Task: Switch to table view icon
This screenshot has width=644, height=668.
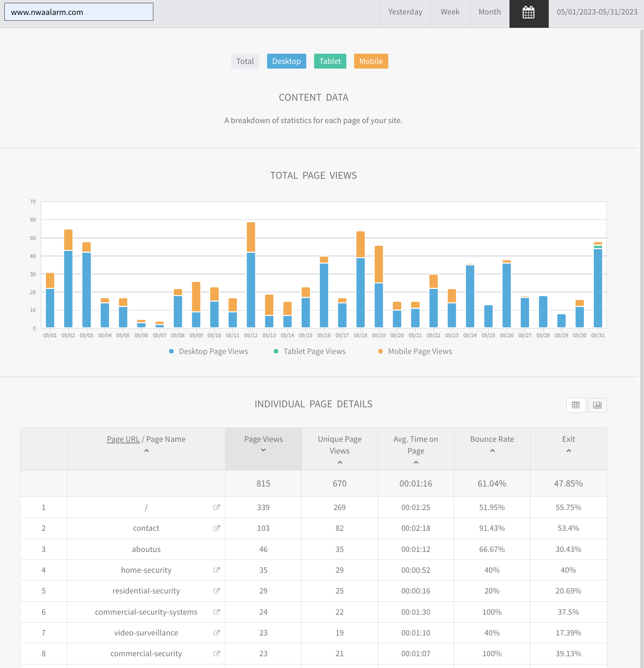Action: pyautogui.click(x=576, y=405)
